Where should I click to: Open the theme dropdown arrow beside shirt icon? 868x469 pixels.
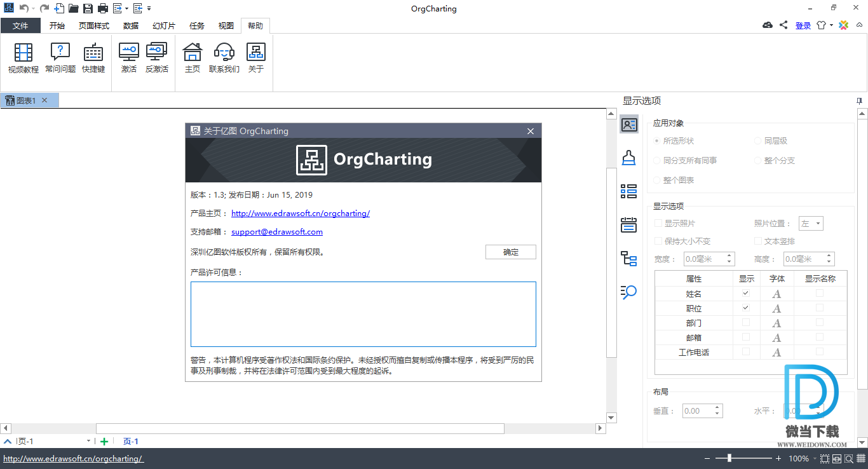[x=832, y=25]
